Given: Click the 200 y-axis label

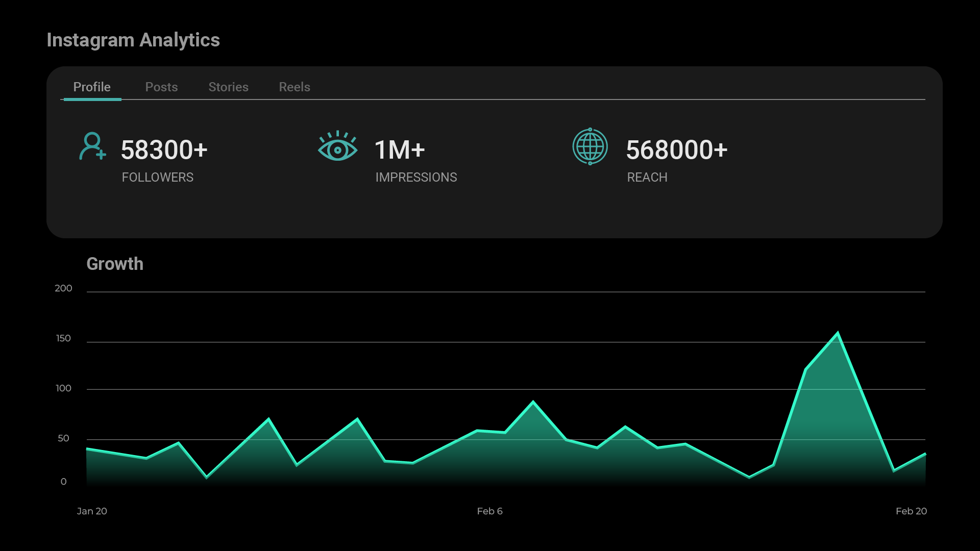Looking at the screenshot, I should pyautogui.click(x=63, y=288).
